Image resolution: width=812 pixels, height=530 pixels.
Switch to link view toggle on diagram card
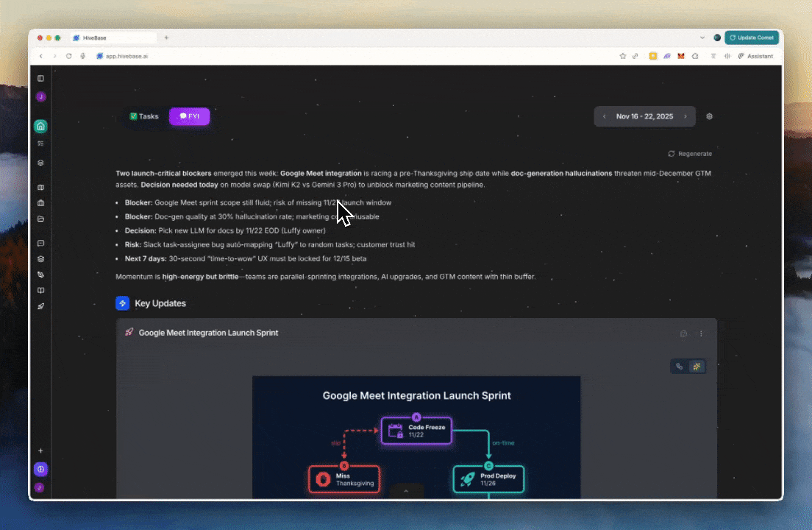[x=680, y=366]
